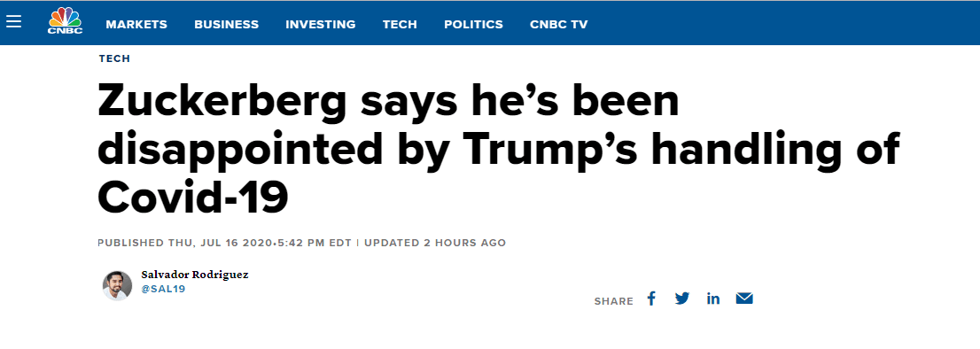
Task: Navigate to the Politics section
Action: (x=473, y=24)
